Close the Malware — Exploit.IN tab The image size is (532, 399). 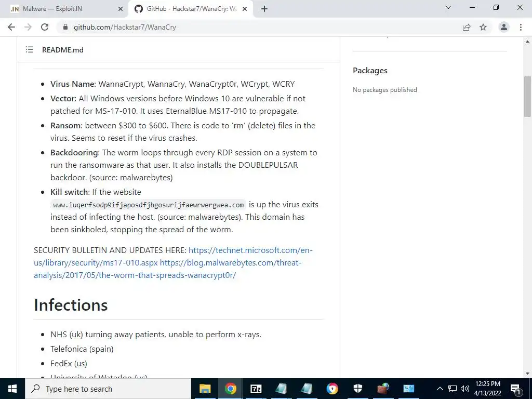(x=121, y=9)
